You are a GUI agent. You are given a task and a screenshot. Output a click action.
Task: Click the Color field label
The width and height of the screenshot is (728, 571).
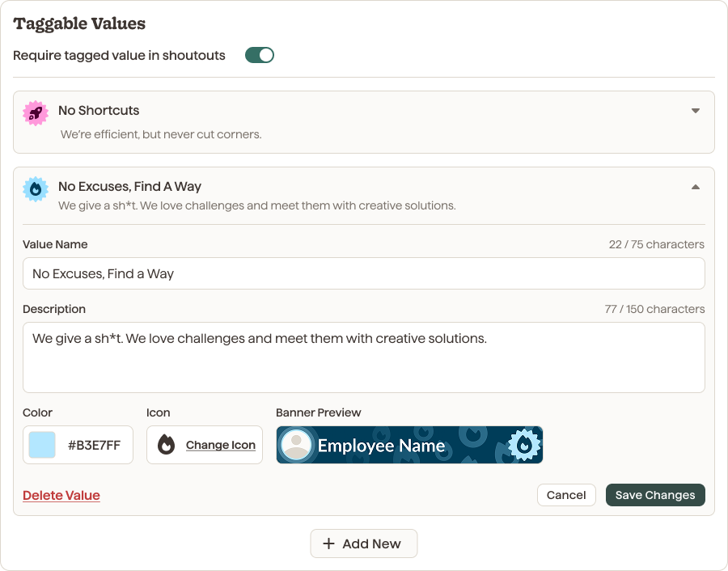click(37, 412)
